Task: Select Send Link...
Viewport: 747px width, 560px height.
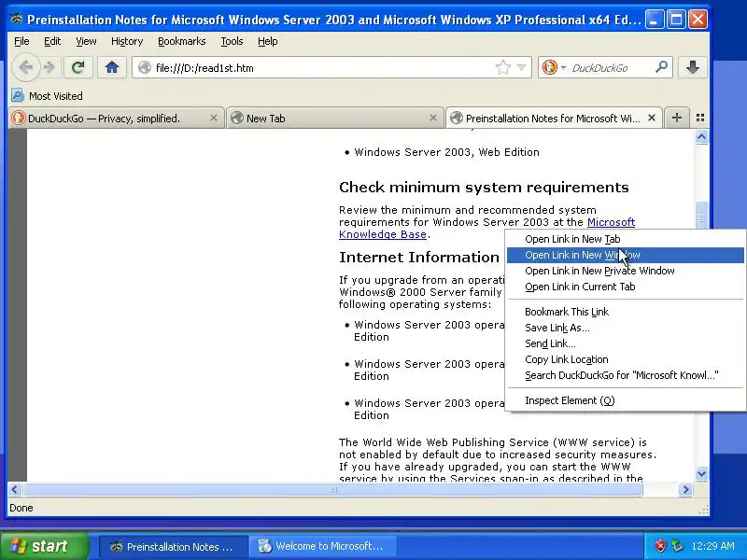Action: [x=625, y=343]
